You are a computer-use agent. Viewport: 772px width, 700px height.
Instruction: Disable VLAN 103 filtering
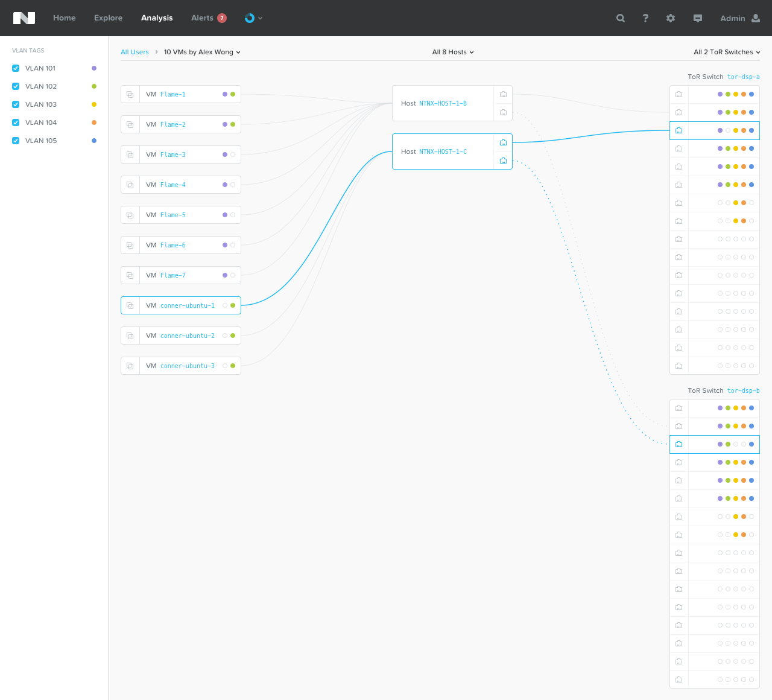pyautogui.click(x=14, y=104)
